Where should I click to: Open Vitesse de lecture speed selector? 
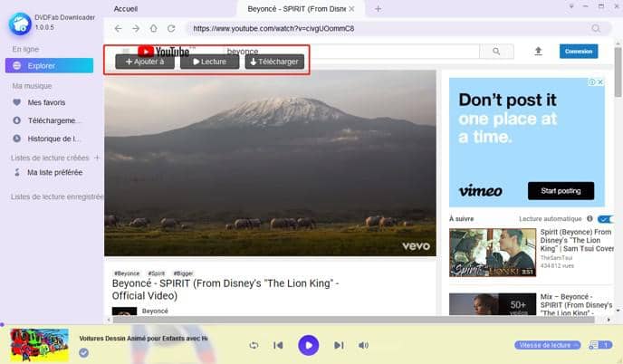[547, 345]
